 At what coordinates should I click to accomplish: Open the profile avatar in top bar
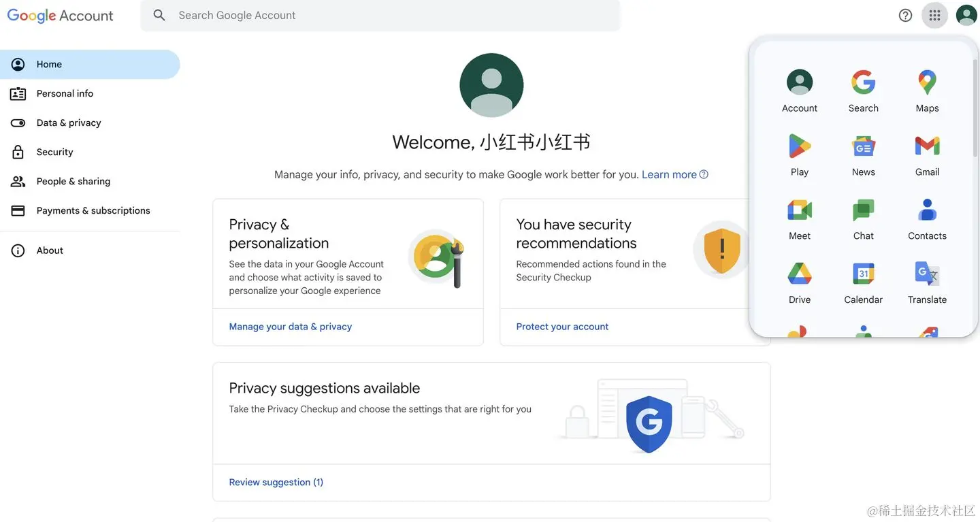pyautogui.click(x=966, y=15)
